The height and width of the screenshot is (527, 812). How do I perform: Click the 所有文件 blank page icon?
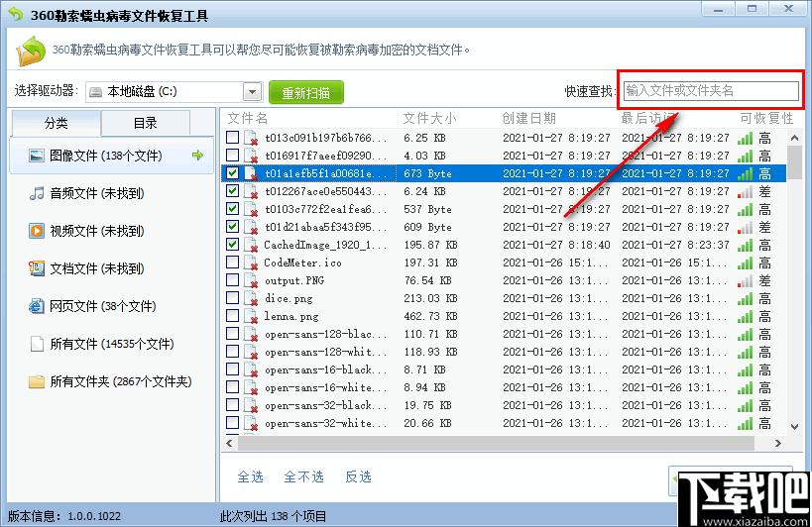(x=37, y=344)
